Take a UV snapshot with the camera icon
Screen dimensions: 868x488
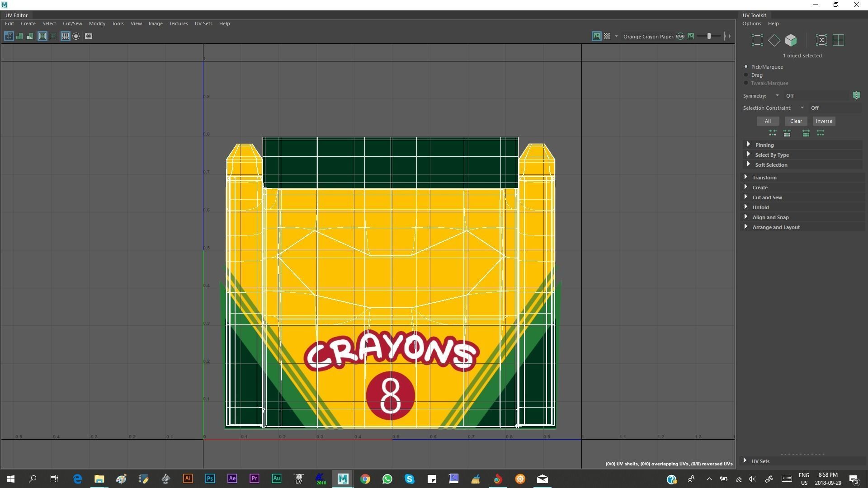coord(89,36)
